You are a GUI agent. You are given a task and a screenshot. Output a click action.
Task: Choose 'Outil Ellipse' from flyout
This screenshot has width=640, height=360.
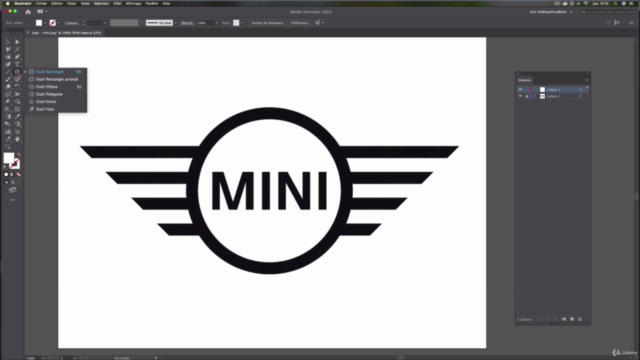tap(56, 87)
